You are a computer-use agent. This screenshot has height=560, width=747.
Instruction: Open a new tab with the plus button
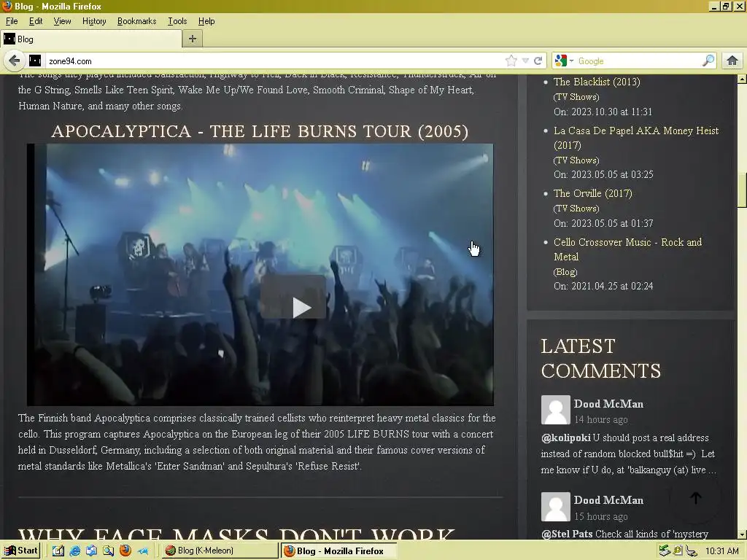[193, 39]
